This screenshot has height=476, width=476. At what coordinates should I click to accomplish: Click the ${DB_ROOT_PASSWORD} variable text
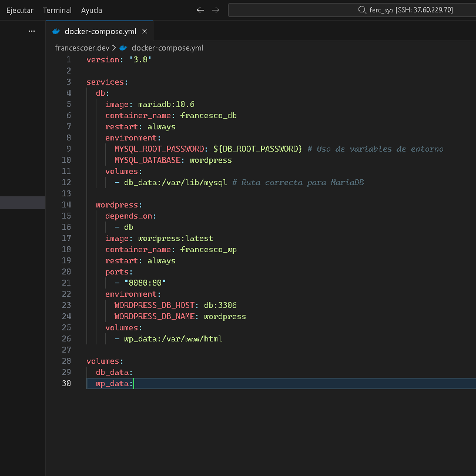click(x=257, y=149)
